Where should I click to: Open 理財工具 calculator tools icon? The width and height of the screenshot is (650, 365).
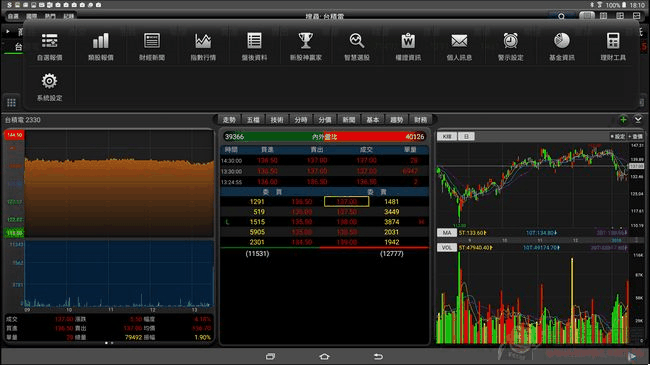click(x=613, y=46)
